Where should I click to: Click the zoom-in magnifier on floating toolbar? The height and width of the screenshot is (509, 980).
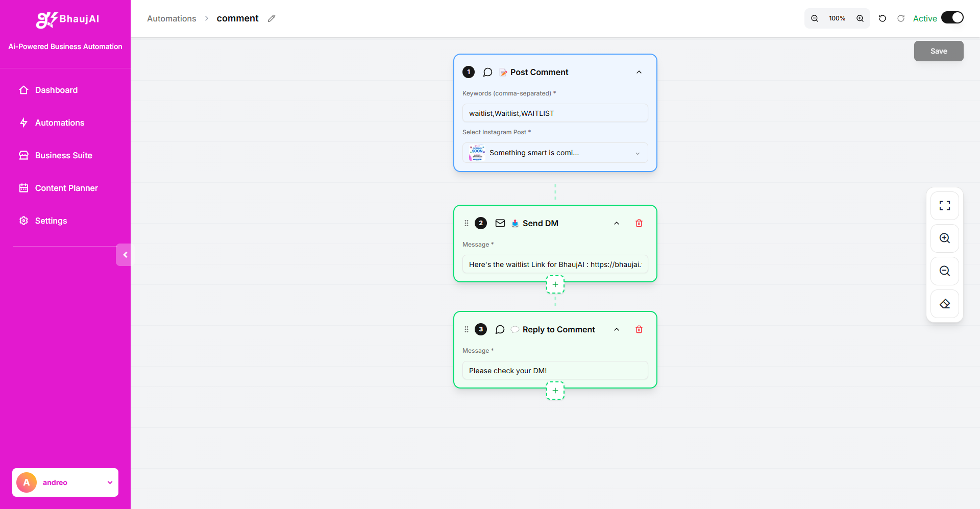945,238
